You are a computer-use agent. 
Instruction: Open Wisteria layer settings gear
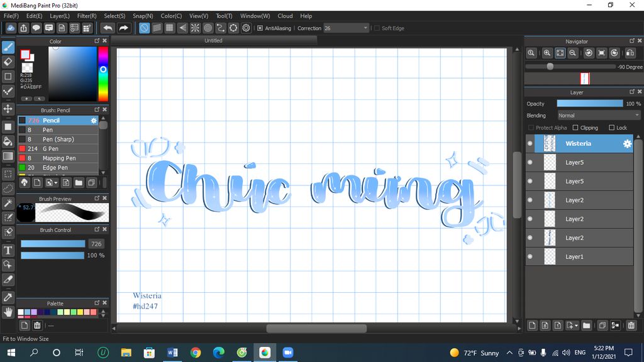click(627, 144)
